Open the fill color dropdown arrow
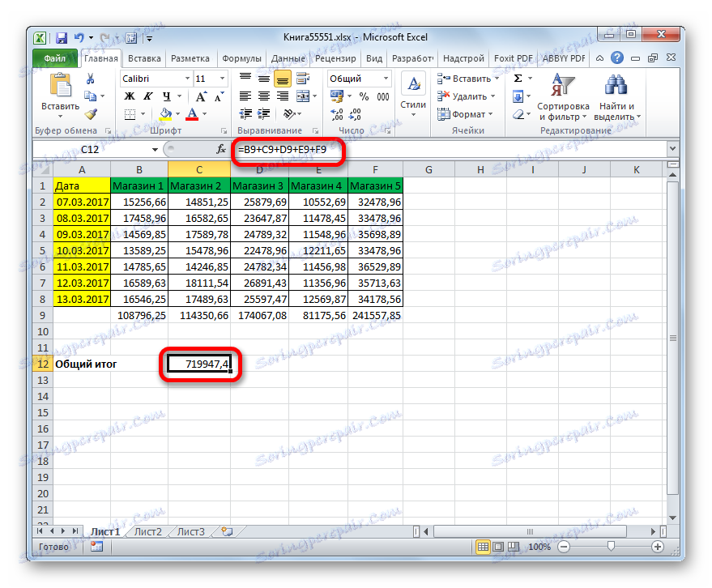 [x=178, y=115]
